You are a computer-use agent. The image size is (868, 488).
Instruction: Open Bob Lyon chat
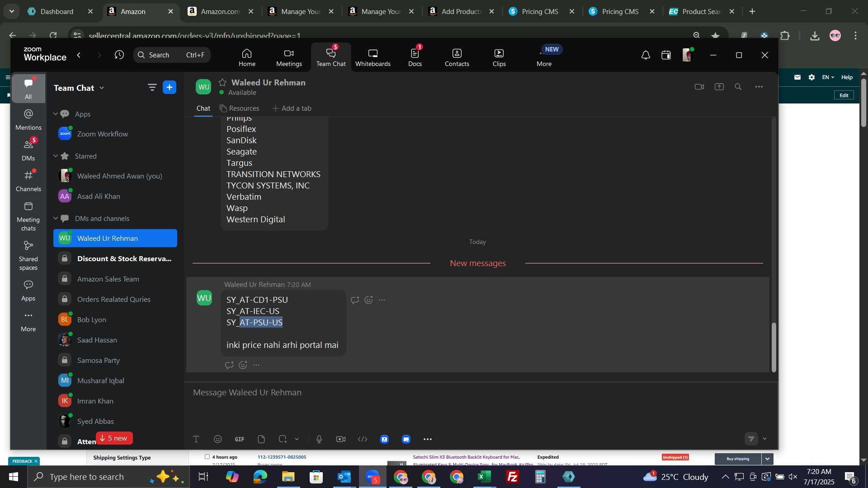click(115, 319)
